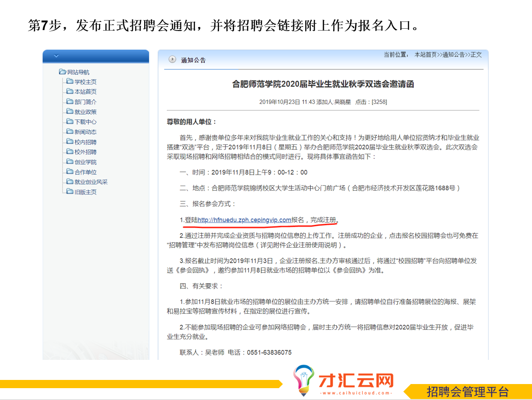Click 通知公告 in the breadcrumb path

tap(454, 55)
